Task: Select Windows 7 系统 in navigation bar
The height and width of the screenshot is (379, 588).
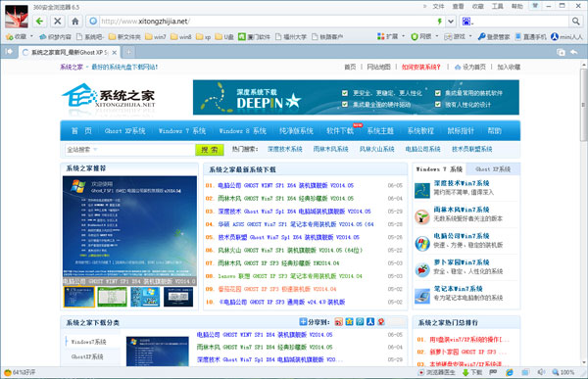Action: point(182,131)
